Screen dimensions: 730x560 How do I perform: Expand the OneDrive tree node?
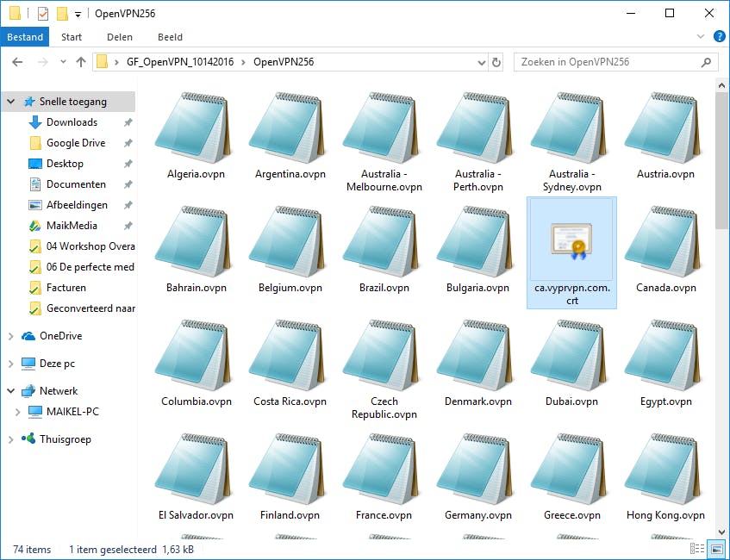tap(10, 336)
